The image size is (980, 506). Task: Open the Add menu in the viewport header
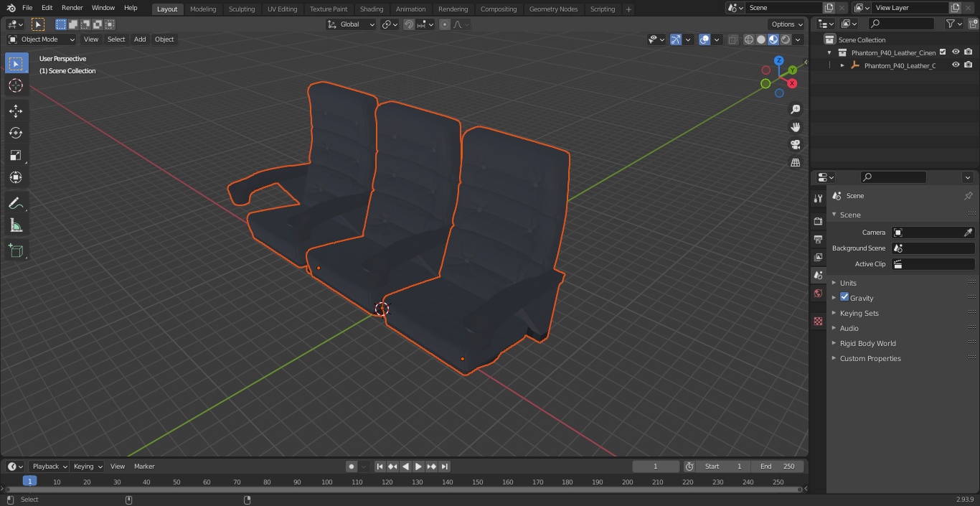(140, 39)
